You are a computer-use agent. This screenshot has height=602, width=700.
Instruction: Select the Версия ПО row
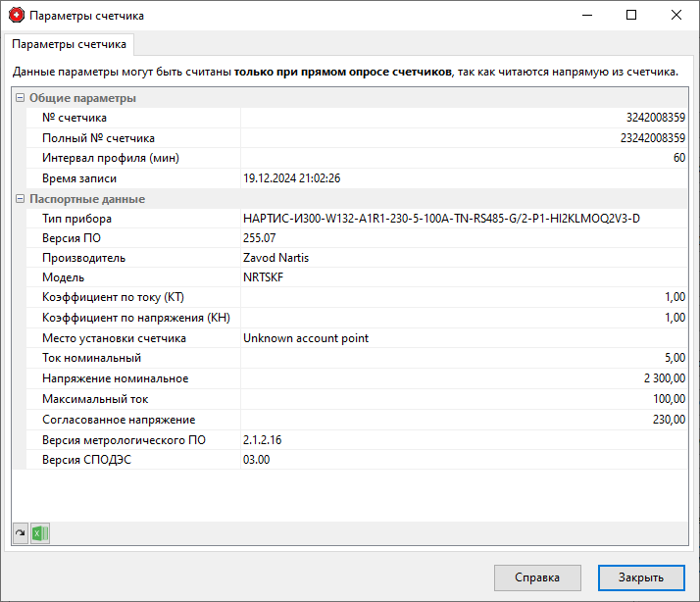coord(357,238)
